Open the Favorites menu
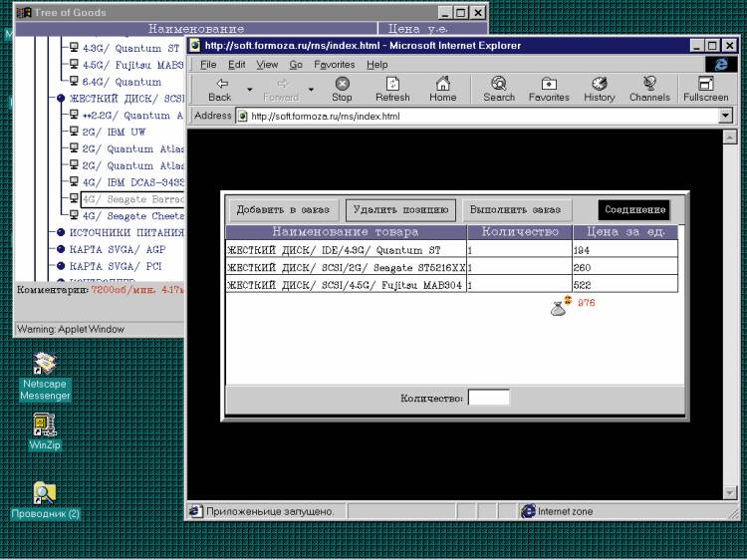747x560 pixels. pyautogui.click(x=334, y=64)
